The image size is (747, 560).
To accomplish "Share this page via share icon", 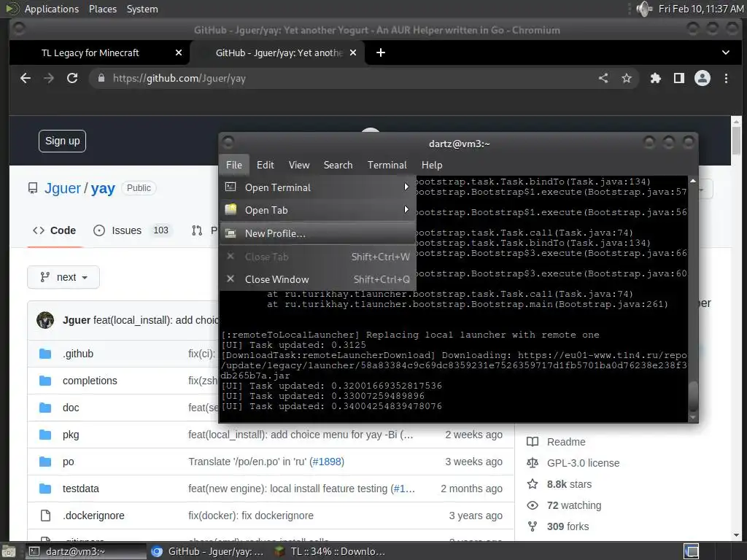I will point(603,78).
